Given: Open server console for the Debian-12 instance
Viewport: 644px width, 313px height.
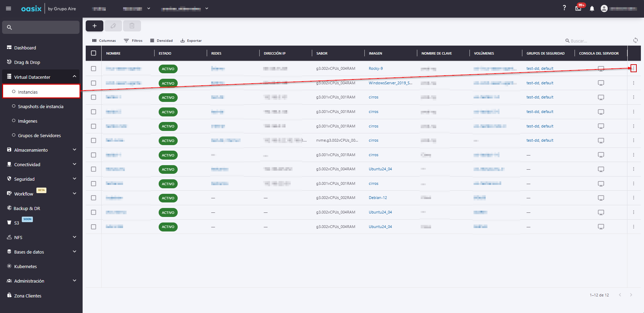Looking at the screenshot, I should [601, 198].
